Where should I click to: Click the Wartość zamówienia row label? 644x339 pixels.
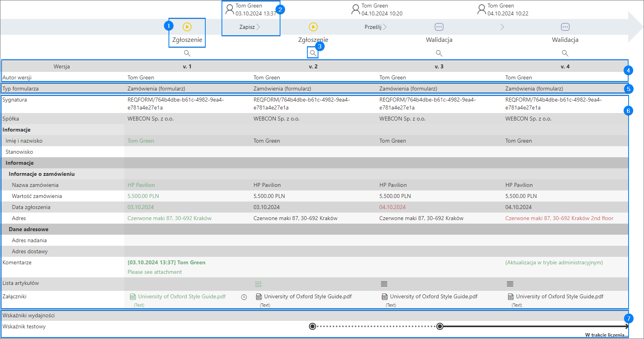point(37,196)
